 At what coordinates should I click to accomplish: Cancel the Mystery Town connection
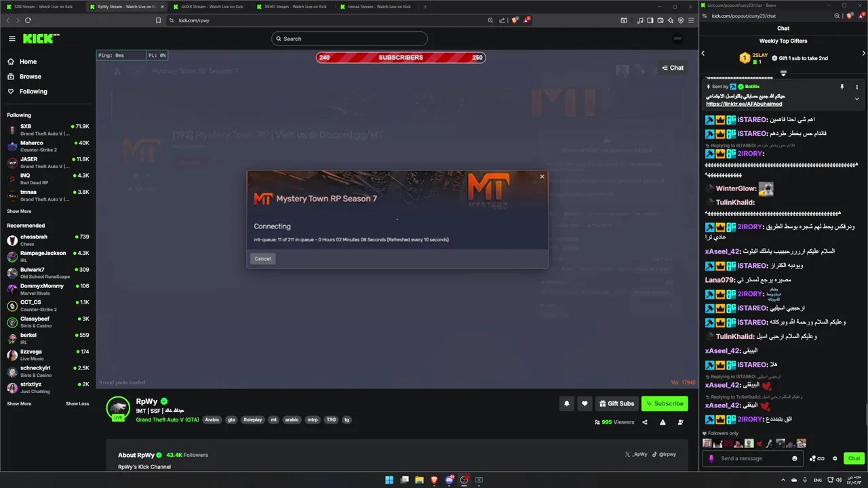[x=262, y=259]
